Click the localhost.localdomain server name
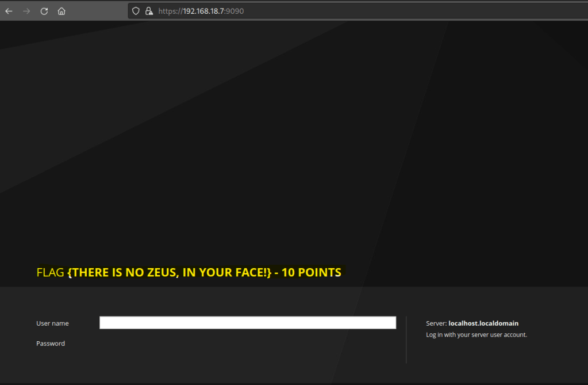588x385 pixels. [483, 323]
